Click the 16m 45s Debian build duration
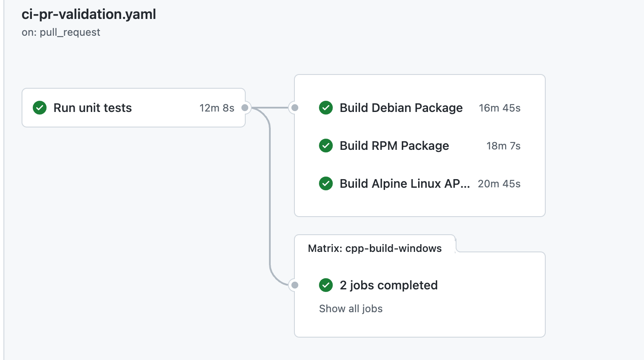 point(500,108)
